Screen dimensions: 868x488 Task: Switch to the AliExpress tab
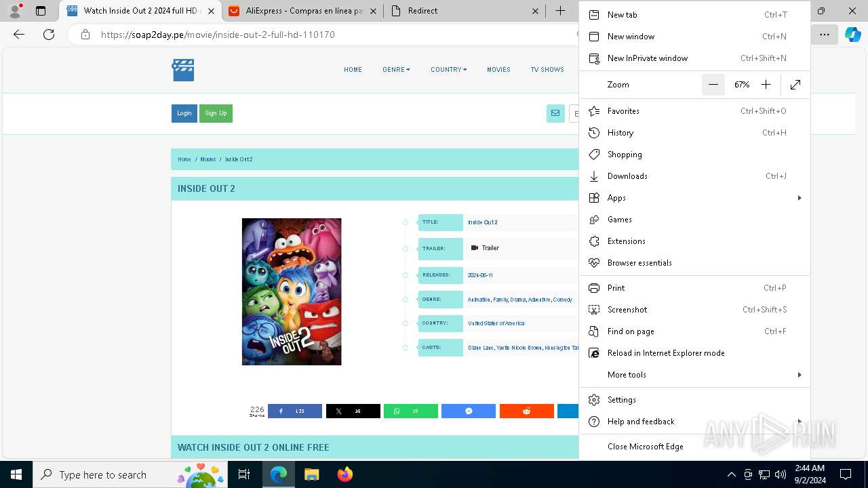point(302,11)
